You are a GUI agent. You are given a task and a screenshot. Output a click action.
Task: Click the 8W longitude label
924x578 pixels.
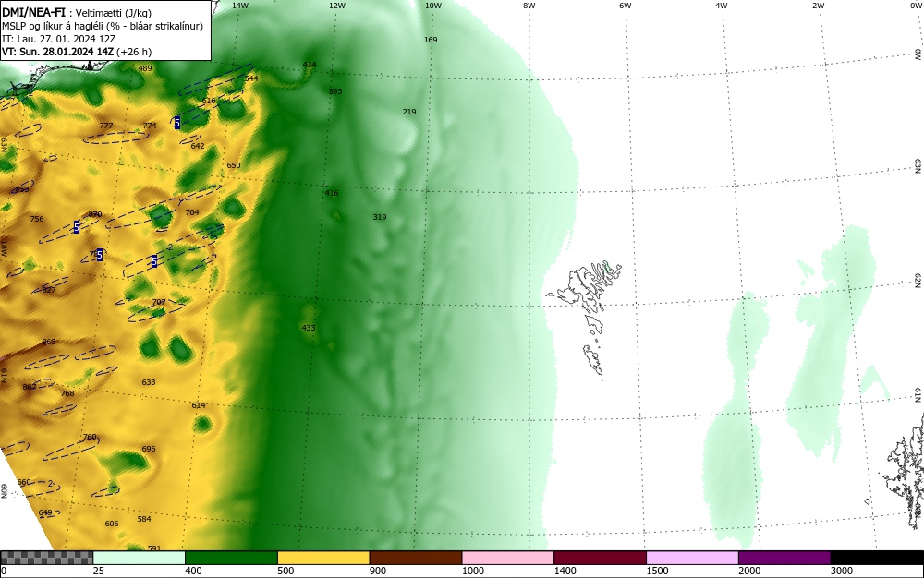529,6
